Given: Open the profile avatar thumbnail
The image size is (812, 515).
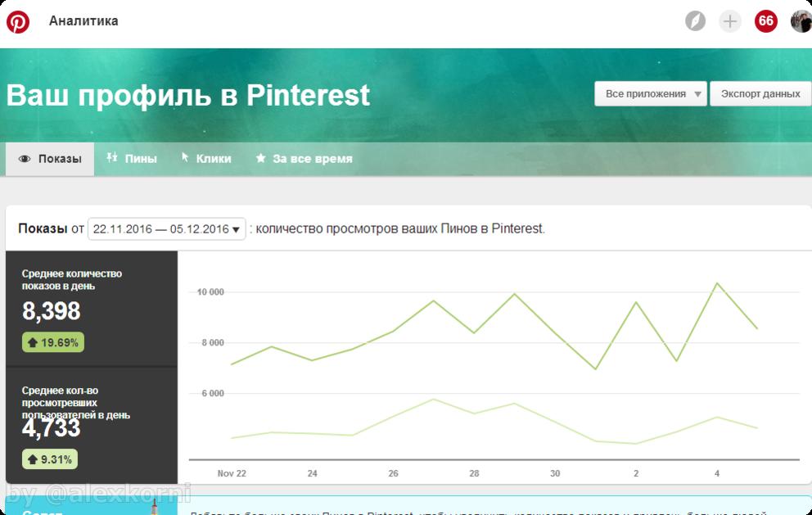Looking at the screenshot, I should point(801,21).
